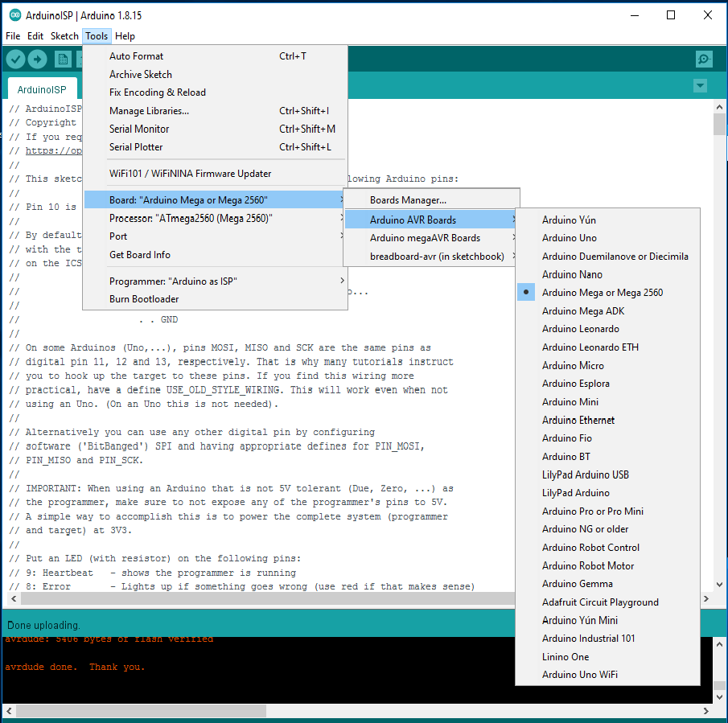Click the editor horizontal scrollbar left arrow
The image size is (728, 723).
click(14, 598)
